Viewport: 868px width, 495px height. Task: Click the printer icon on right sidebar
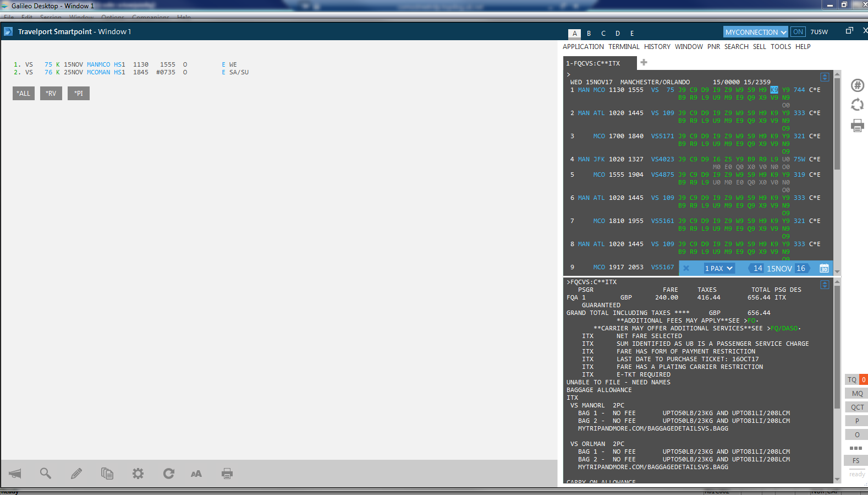(x=858, y=126)
